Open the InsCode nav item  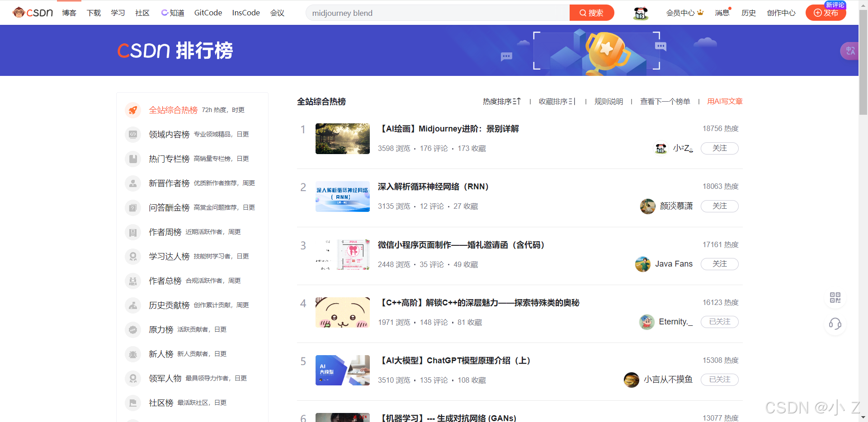pyautogui.click(x=246, y=13)
